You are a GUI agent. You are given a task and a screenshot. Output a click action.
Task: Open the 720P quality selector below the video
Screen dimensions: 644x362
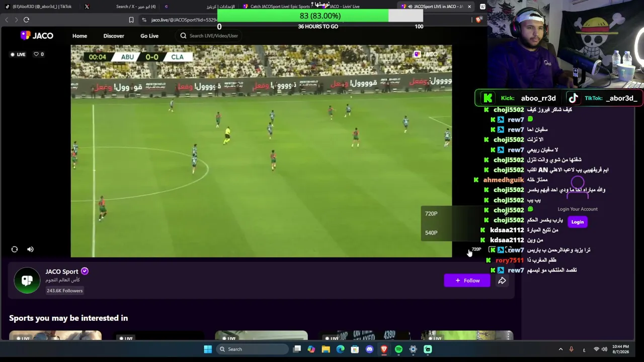pos(476,249)
